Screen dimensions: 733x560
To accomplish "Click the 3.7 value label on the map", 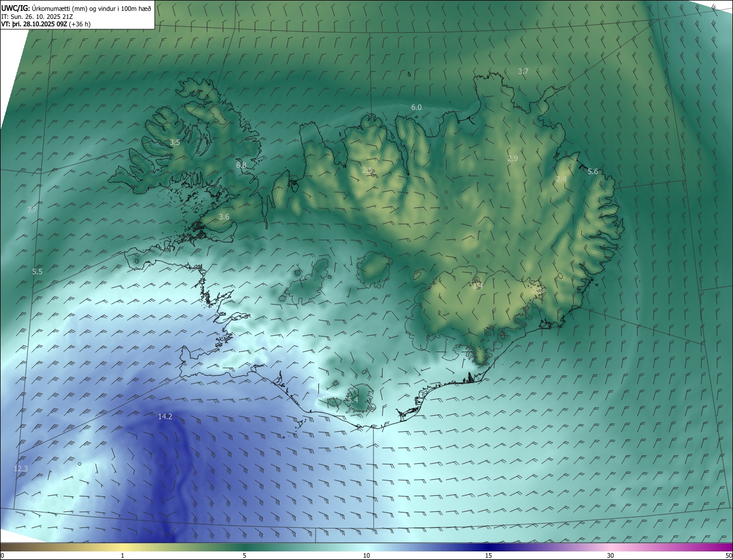I will coord(523,71).
